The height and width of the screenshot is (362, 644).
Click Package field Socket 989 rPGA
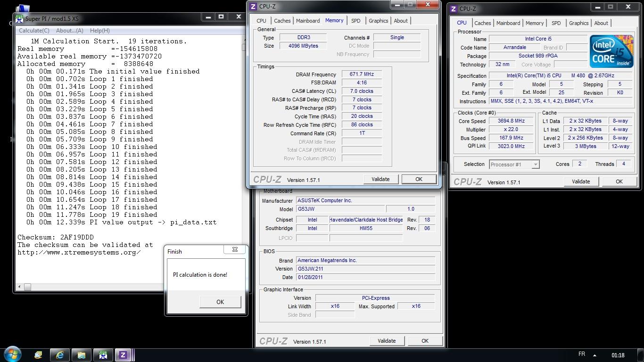pos(538,56)
